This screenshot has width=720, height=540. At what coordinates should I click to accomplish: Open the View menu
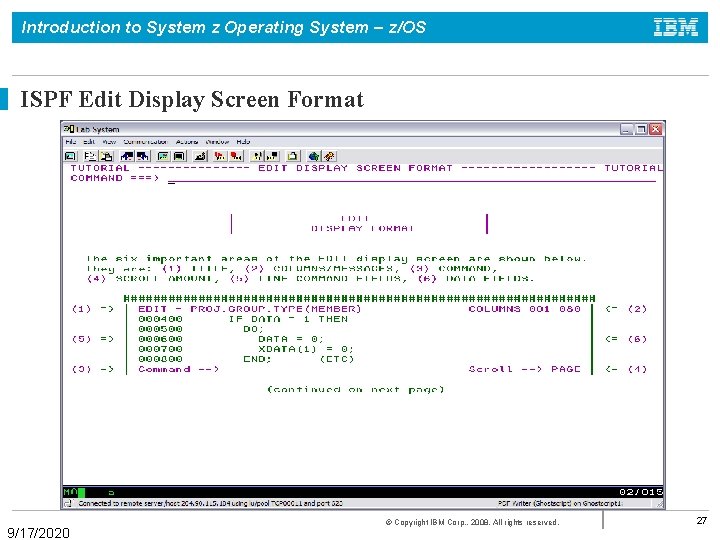click(x=109, y=142)
